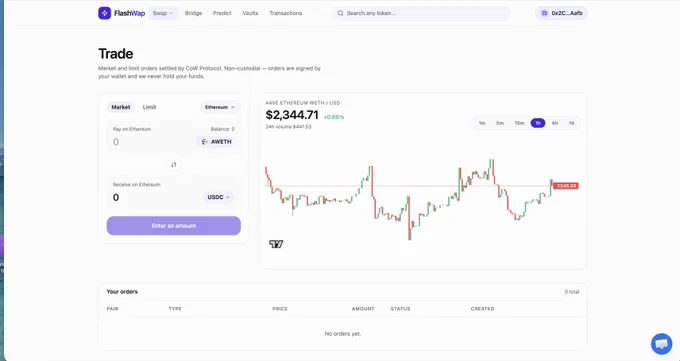
Task: Open the Swap dropdown menu
Action: [x=163, y=13]
